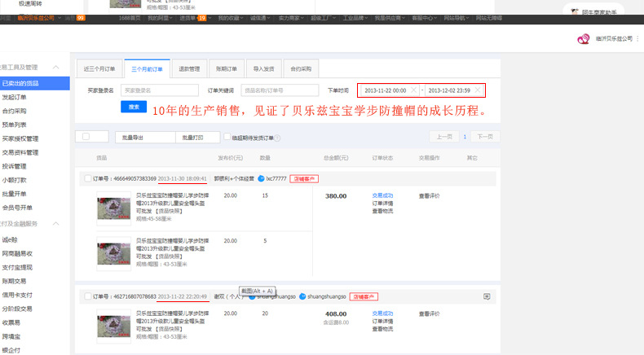Open product thumbnail for the quantity 15 item

coord(114,208)
